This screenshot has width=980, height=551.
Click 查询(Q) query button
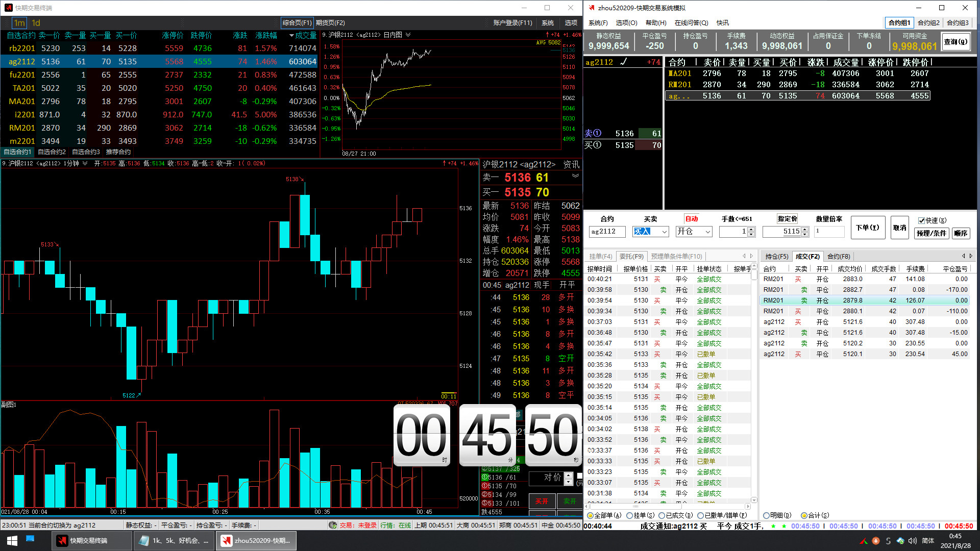tap(955, 42)
